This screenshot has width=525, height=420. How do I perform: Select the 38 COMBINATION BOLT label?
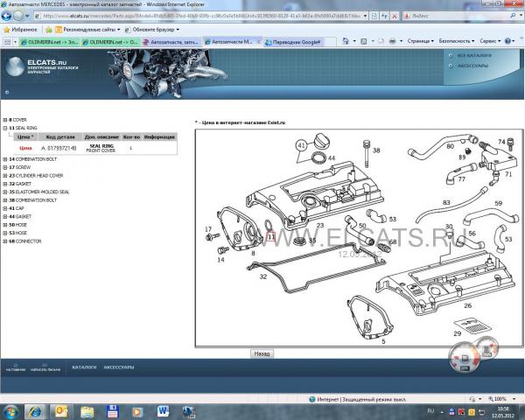tap(33, 200)
